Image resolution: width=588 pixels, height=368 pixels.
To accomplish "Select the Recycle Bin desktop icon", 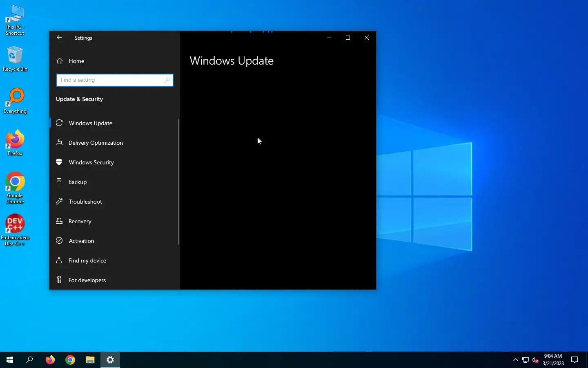I will 15,59.
